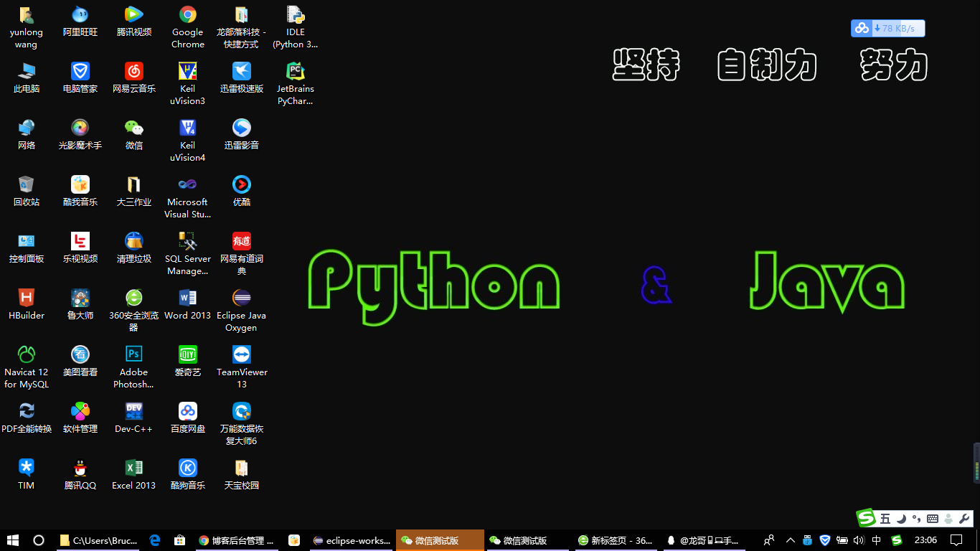Toggle half-width moon icon on Sogou bar

click(901, 519)
